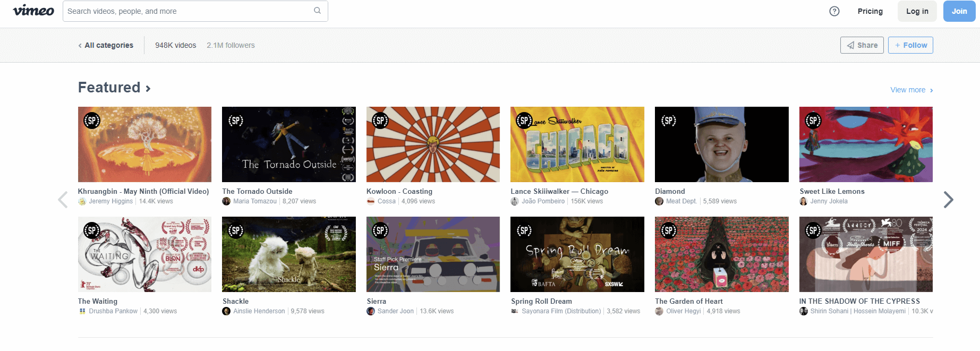Click João Pombeiro avatar icon
980x351 pixels.
point(515,201)
